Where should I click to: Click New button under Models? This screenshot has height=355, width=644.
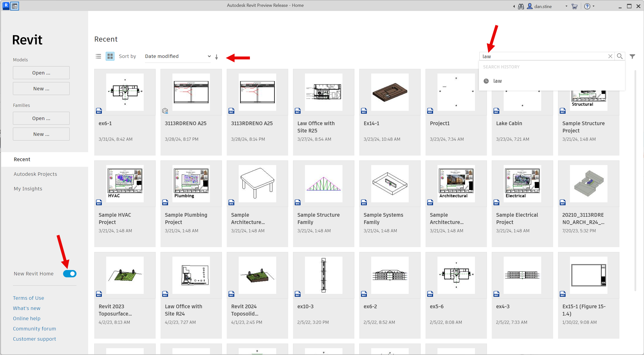click(x=41, y=89)
